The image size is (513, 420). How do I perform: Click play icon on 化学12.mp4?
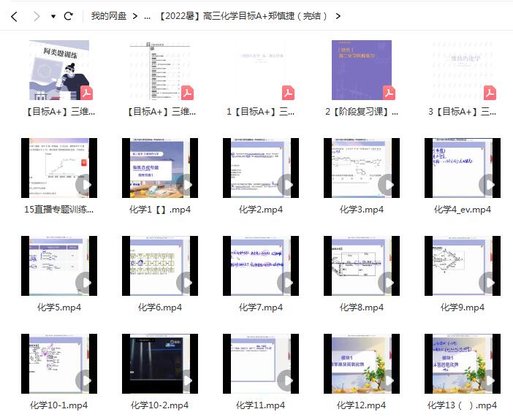click(x=388, y=381)
